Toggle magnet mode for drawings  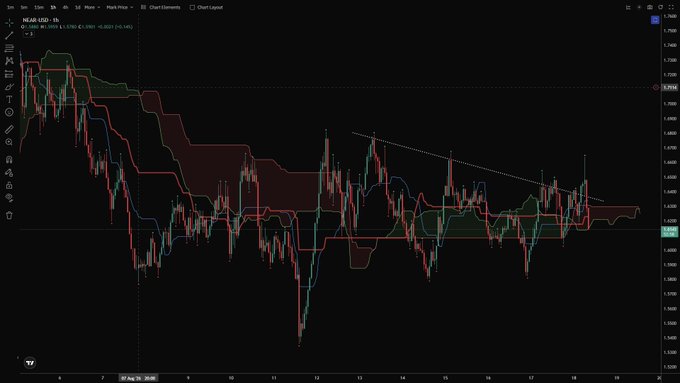(x=9, y=160)
